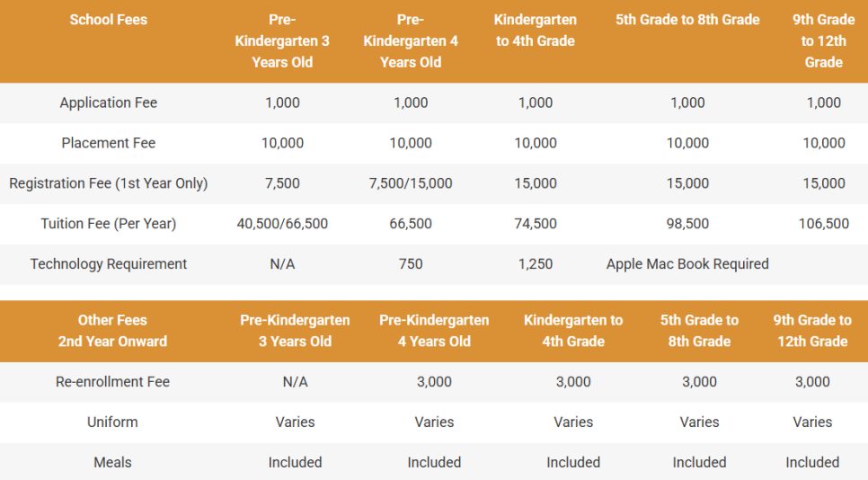Select the 'Meals' row label
Viewport: 868px width, 480px height.
click(x=112, y=463)
